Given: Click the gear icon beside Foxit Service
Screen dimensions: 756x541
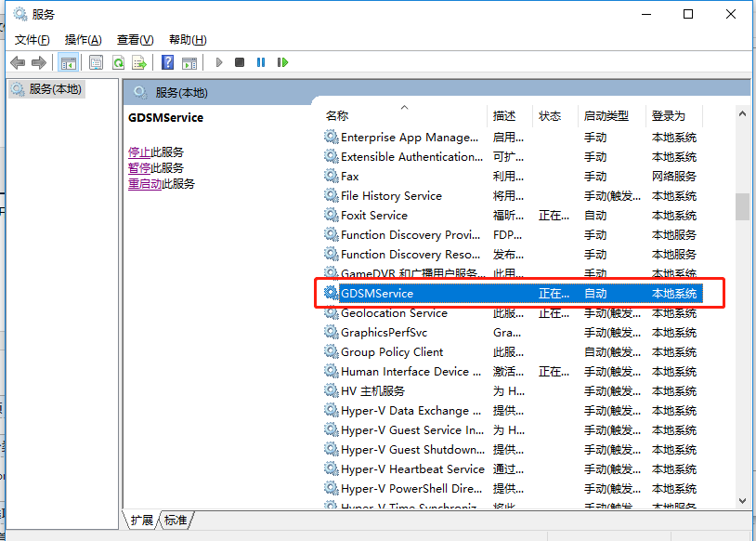Looking at the screenshot, I should click(x=332, y=215).
